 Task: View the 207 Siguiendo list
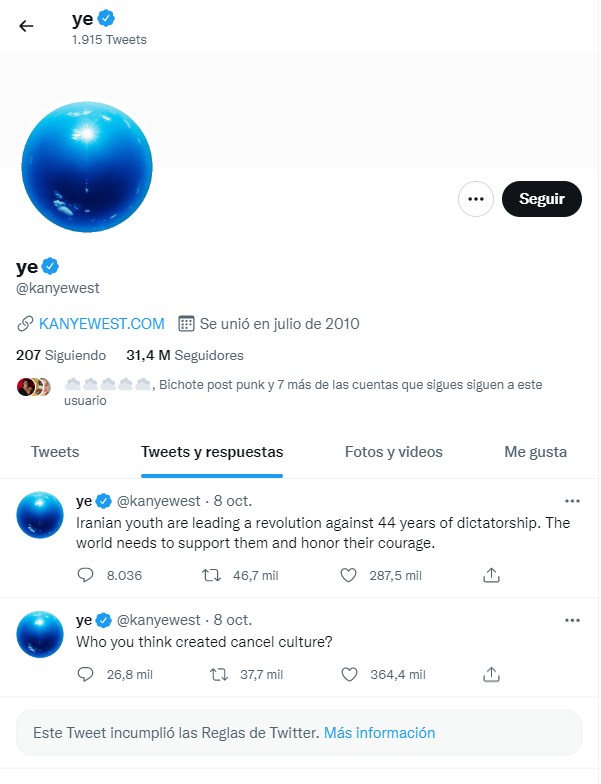pos(61,356)
